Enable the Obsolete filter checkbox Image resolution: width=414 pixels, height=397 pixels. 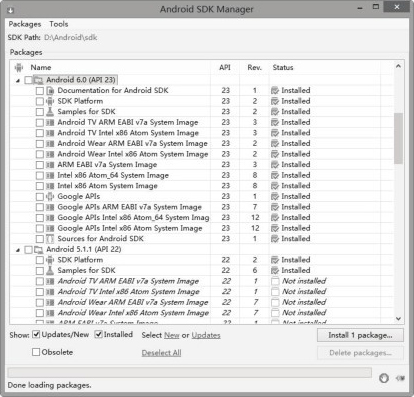36,352
